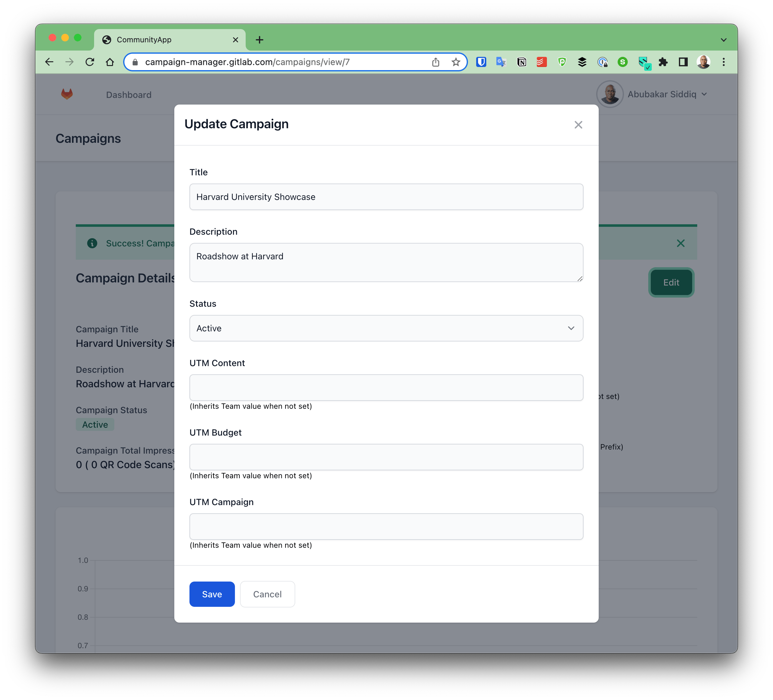Close the CommunityApp tab
This screenshot has width=773, height=700.
pyautogui.click(x=236, y=39)
